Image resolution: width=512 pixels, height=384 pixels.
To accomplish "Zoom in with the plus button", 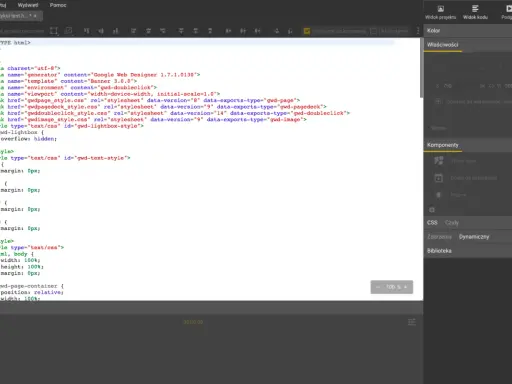I will coord(405,287).
